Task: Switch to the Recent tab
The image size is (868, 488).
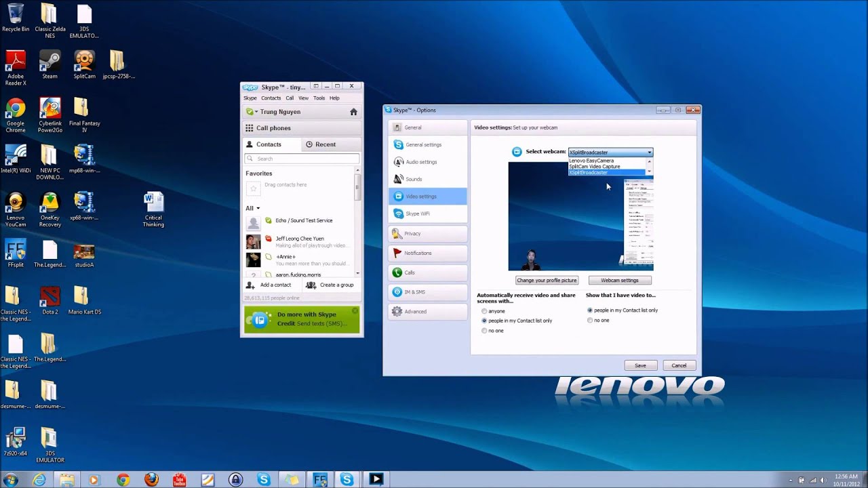Action: (x=331, y=144)
